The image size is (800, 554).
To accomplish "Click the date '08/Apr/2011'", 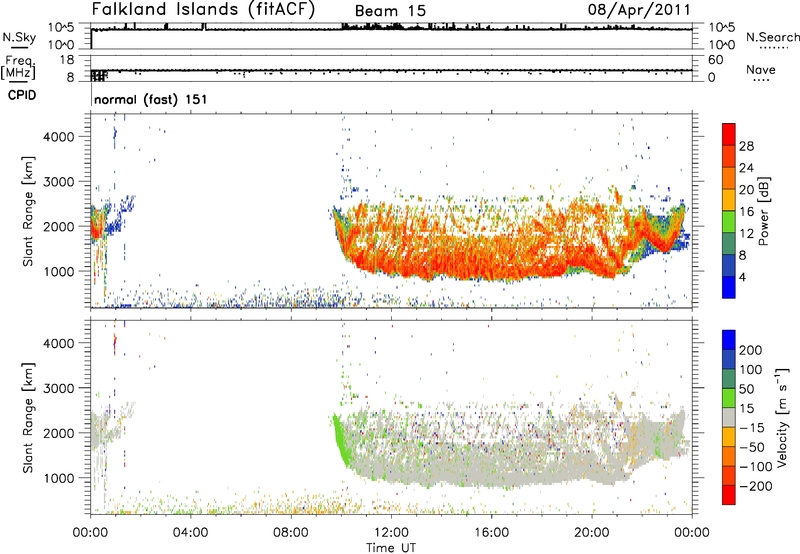I will click(x=639, y=9).
